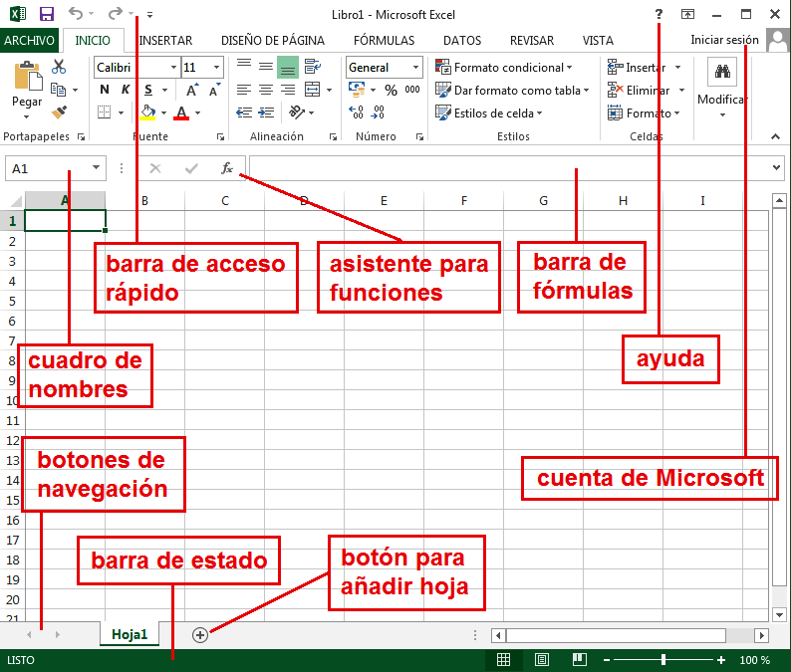The image size is (791, 672).
Task: Increase font size with large A
Action: [191, 90]
